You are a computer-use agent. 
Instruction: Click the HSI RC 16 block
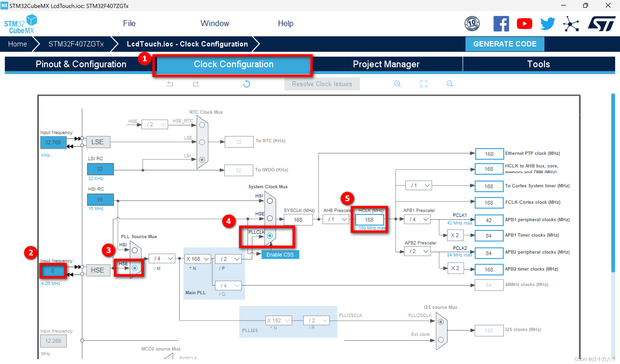pos(100,199)
